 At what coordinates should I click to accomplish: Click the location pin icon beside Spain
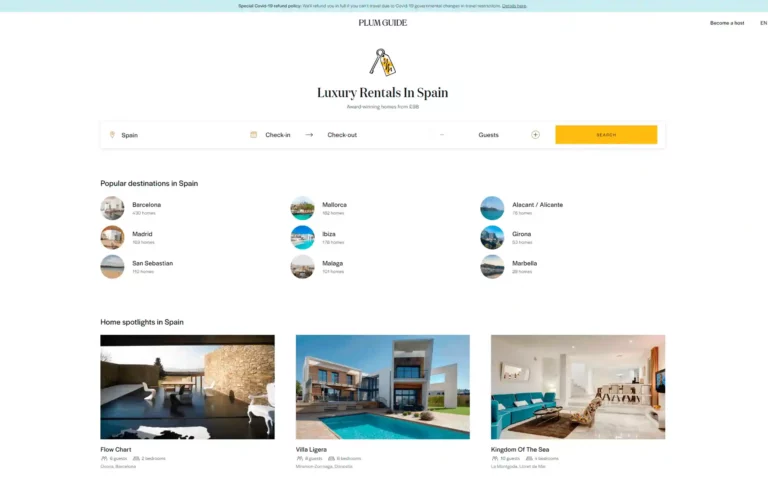112,135
